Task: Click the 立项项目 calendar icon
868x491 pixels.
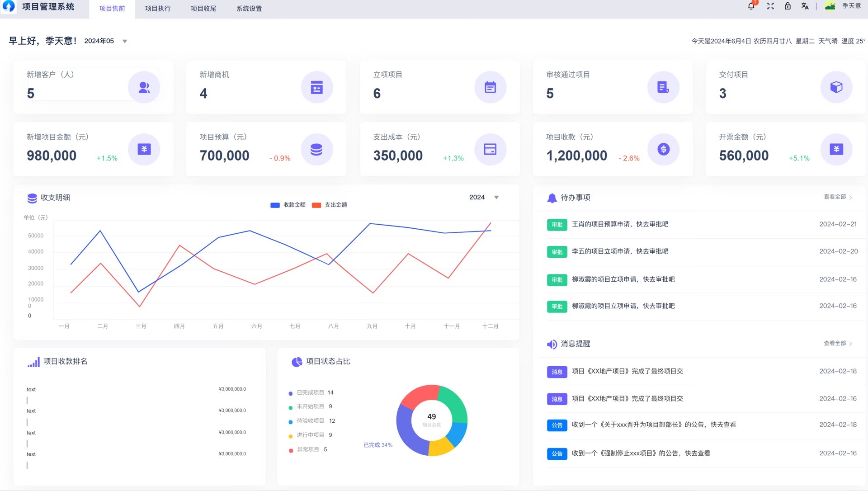Action: pyautogui.click(x=490, y=87)
